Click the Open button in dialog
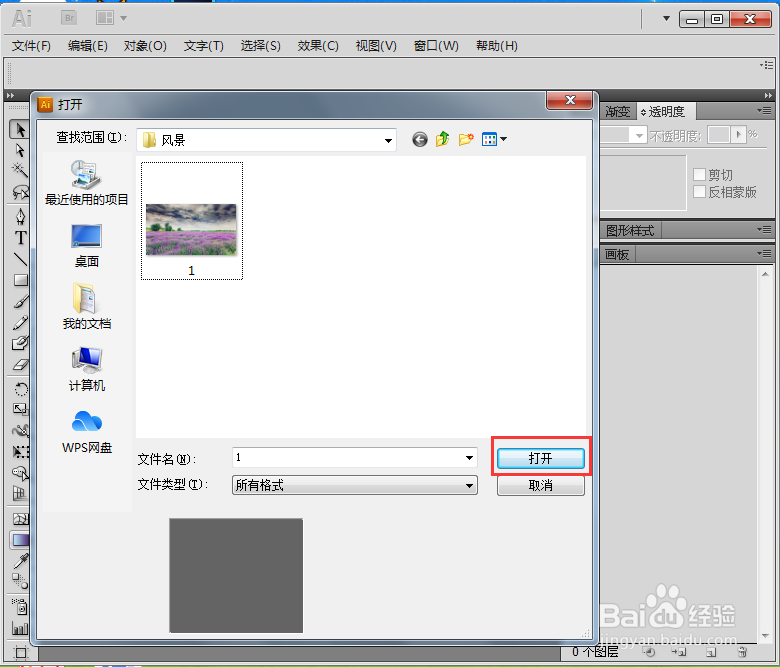The image size is (780, 667). click(541, 458)
